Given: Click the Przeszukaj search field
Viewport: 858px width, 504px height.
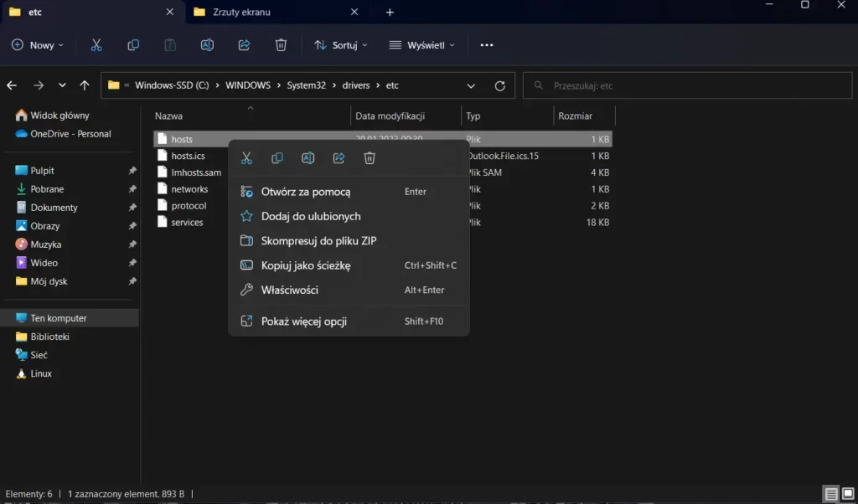Looking at the screenshot, I should tap(687, 85).
